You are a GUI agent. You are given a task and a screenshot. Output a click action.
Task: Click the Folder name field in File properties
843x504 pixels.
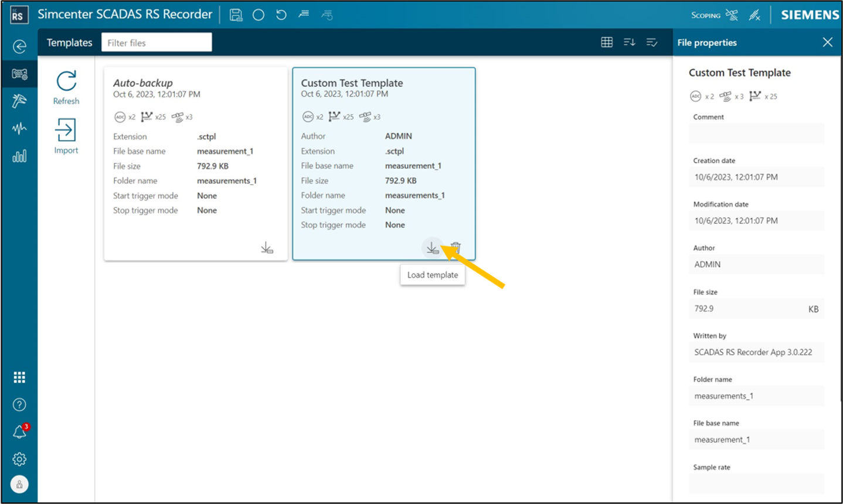pos(756,396)
